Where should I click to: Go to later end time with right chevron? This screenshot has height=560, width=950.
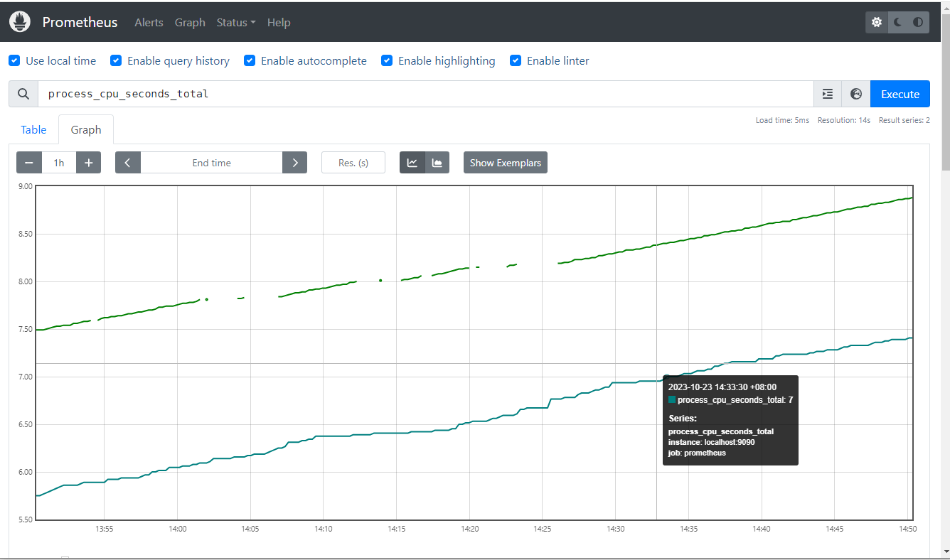point(295,163)
